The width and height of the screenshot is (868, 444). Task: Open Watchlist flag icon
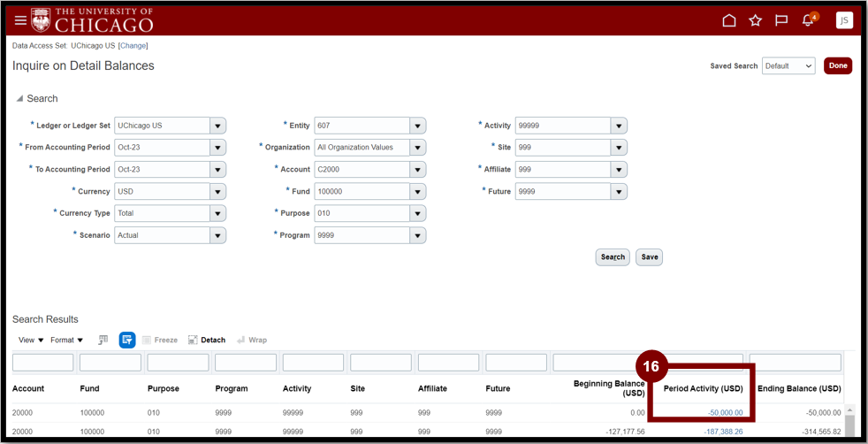tap(781, 20)
